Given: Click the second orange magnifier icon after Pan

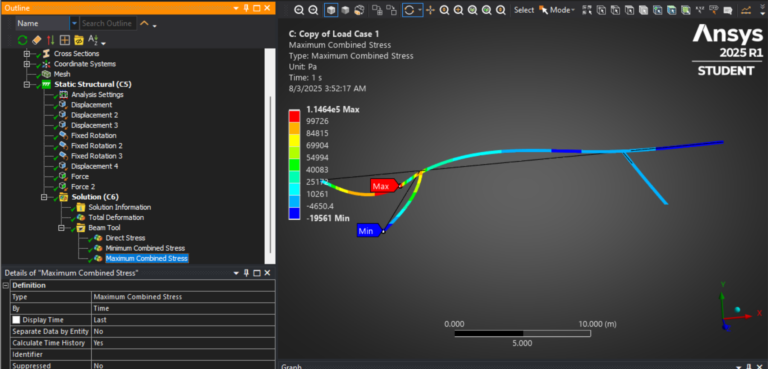Looking at the screenshot, I should 458,10.
